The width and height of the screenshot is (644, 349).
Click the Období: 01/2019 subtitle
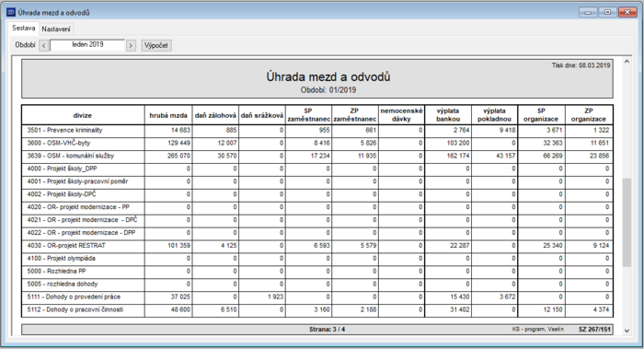point(328,90)
